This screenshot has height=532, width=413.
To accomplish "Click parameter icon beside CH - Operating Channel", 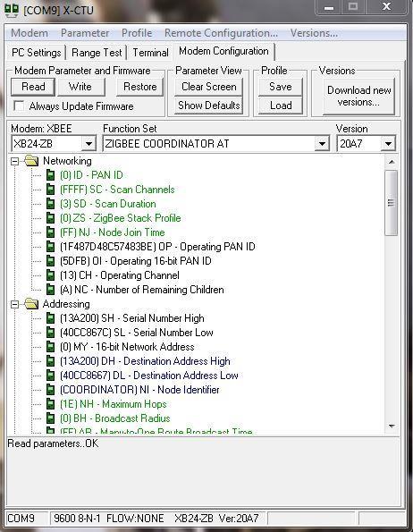I will [50, 275].
